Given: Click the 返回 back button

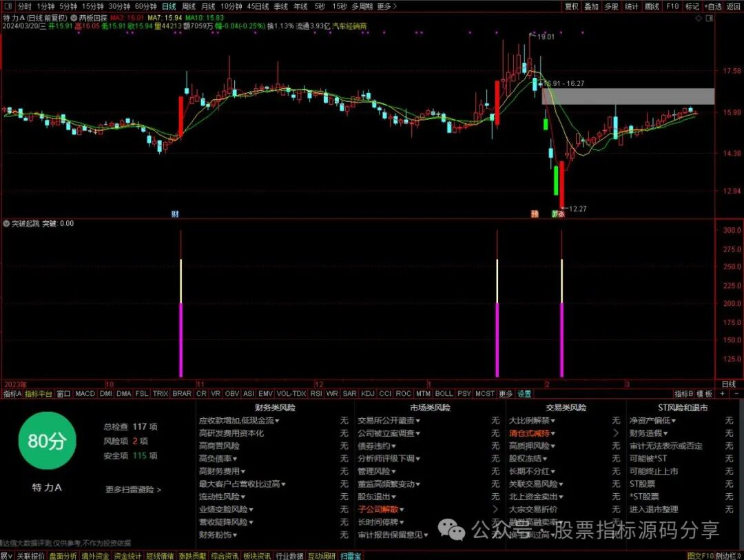Looking at the screenshot, I should tap(734, 6).
